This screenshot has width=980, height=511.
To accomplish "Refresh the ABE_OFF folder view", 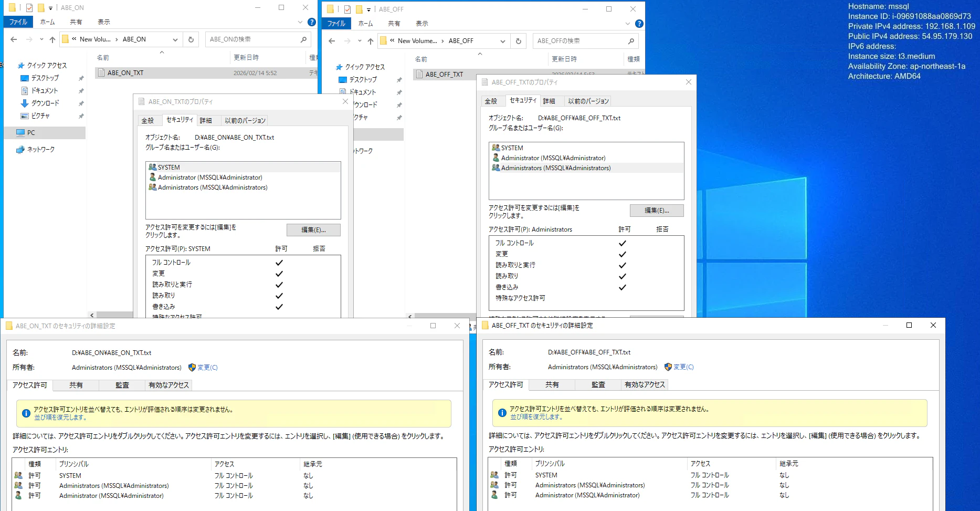I will 519,41.
